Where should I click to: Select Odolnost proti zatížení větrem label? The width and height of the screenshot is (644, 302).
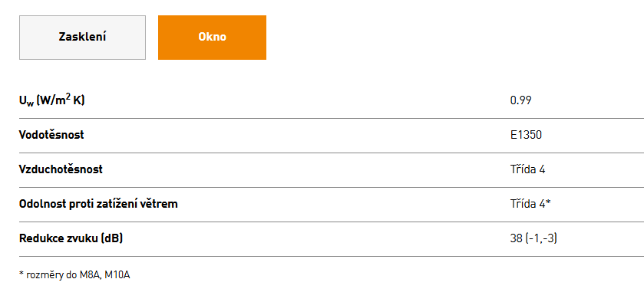point(98,204)
